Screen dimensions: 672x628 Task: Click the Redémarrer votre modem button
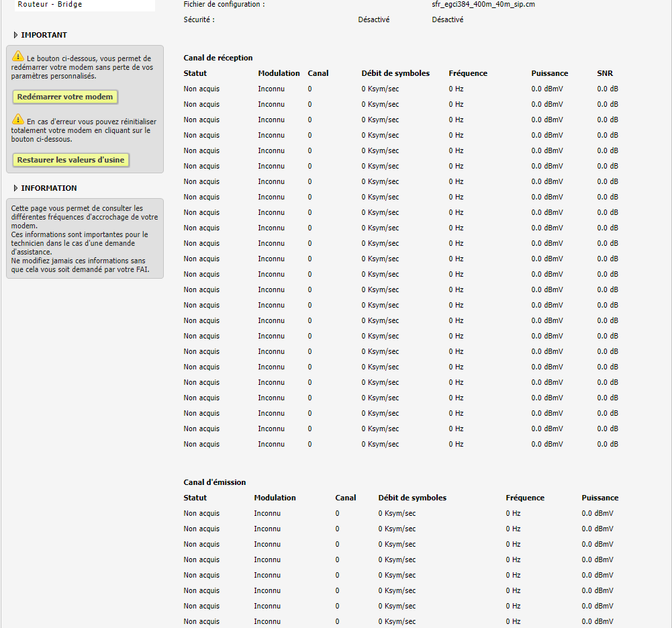click(x=65, y=97)
